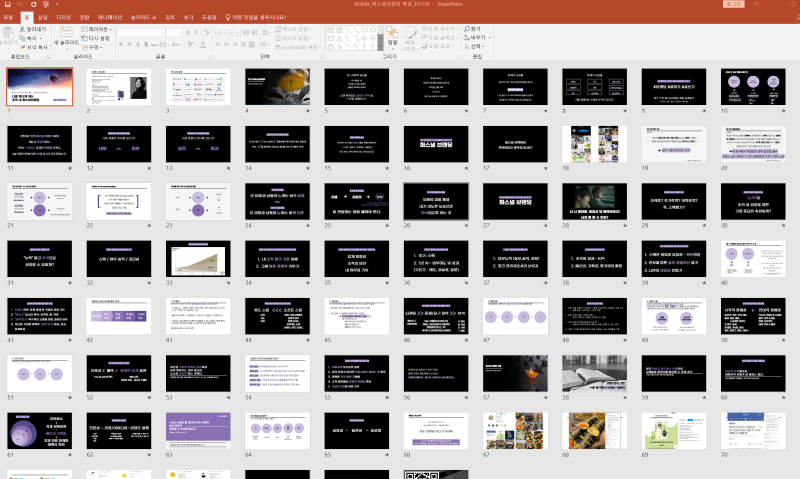Open the 파일 file menu

[8, 17]
